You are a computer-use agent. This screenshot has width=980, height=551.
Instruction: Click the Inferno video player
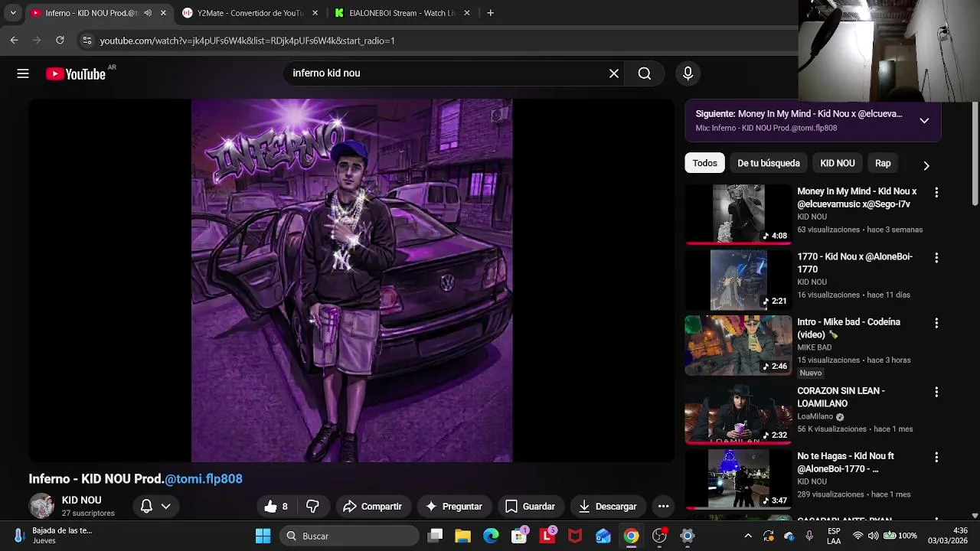pos(351,280)
